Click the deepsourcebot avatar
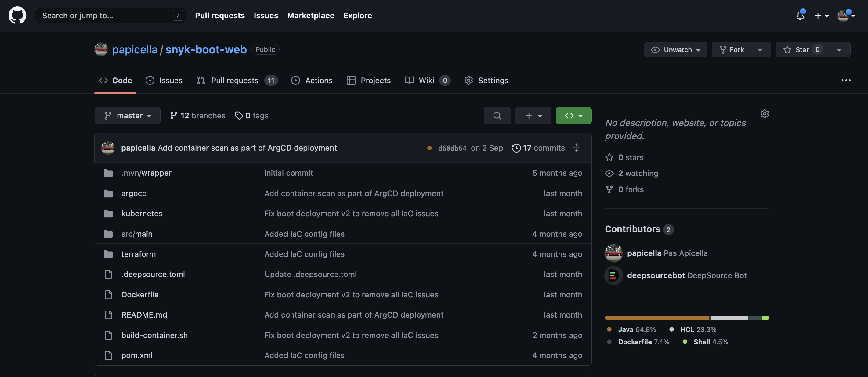Screen dimensions: 868x377 pos(613,275)
